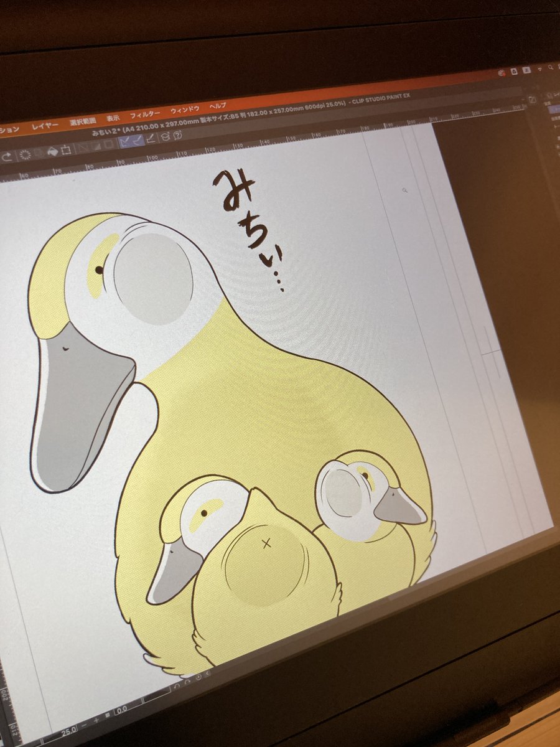Open the ヘルプ (Help) menu
The height and width of the screenshot is (747, 560).
click(x=218, y=106)
